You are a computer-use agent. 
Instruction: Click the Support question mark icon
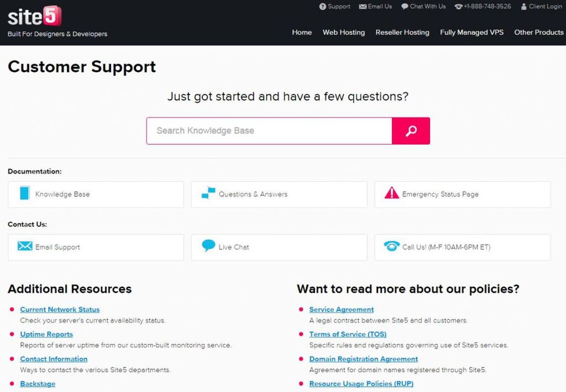tap(323, 6)
